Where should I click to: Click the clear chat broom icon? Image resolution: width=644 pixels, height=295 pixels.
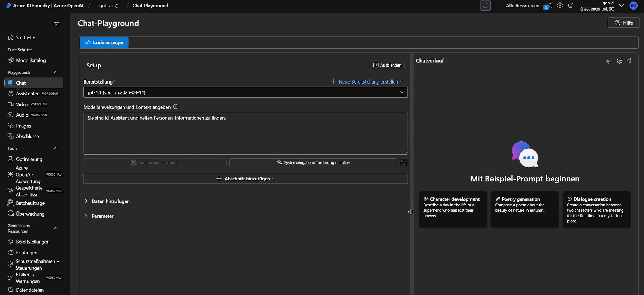tap(608, 61)
